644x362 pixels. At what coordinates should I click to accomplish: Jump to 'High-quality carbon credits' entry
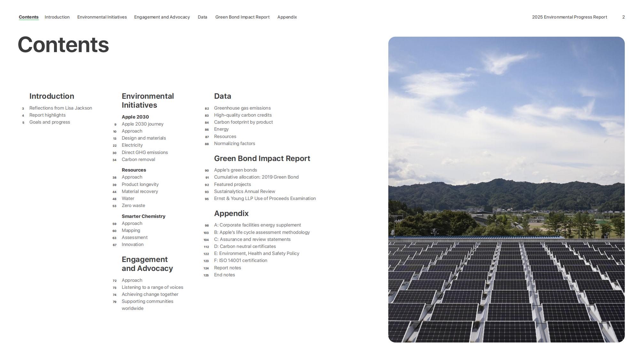click(x=243, y=115)
